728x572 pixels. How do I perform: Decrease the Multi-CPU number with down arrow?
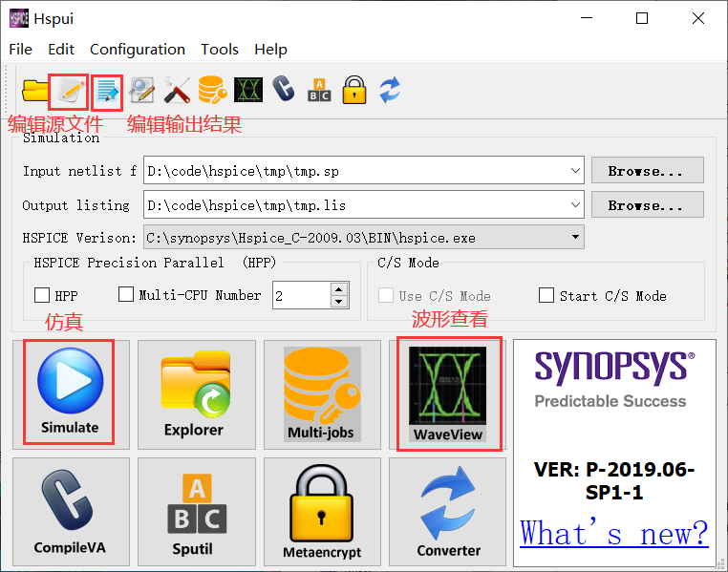[339, 302]
